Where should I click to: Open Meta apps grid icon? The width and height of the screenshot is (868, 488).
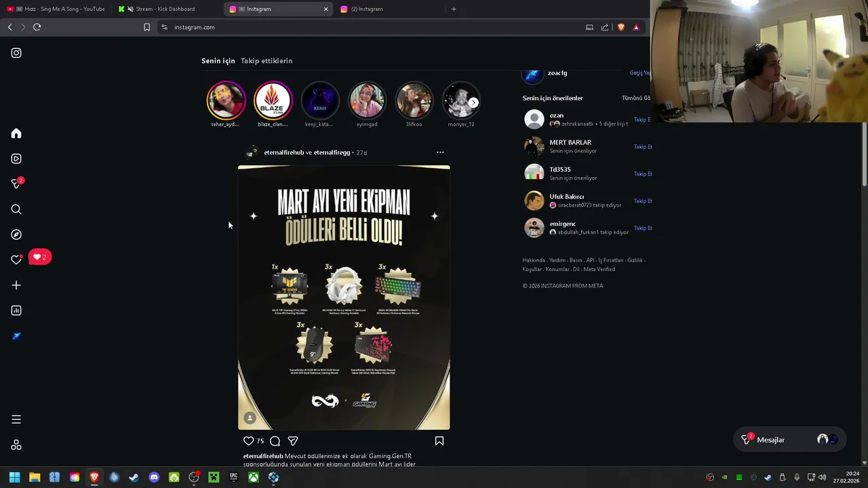click(16, 445)
